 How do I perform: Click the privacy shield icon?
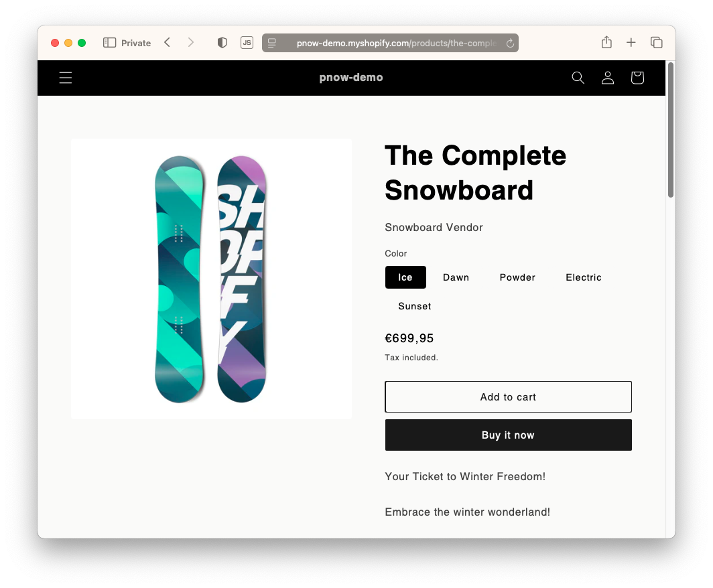point(222,43)
